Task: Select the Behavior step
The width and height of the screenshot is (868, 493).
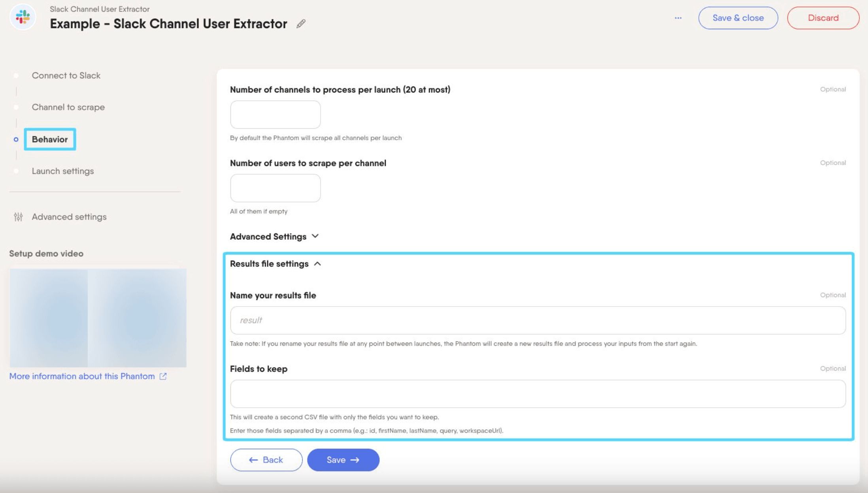Action: (x=50, y=139)
